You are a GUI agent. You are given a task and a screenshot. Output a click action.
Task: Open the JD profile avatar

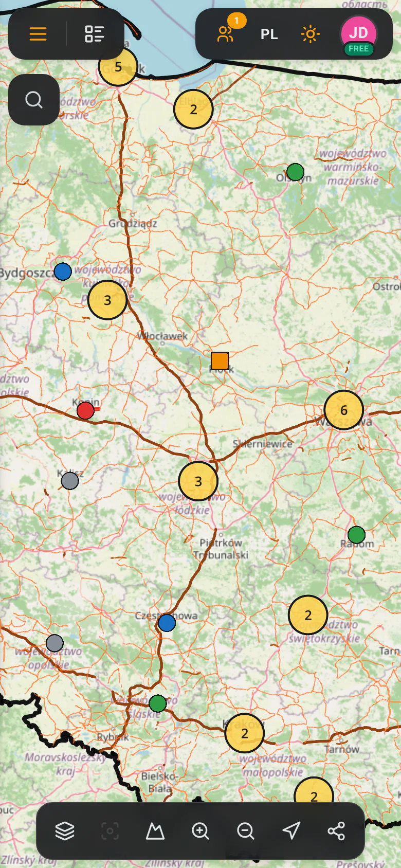[x=358, y=33]
